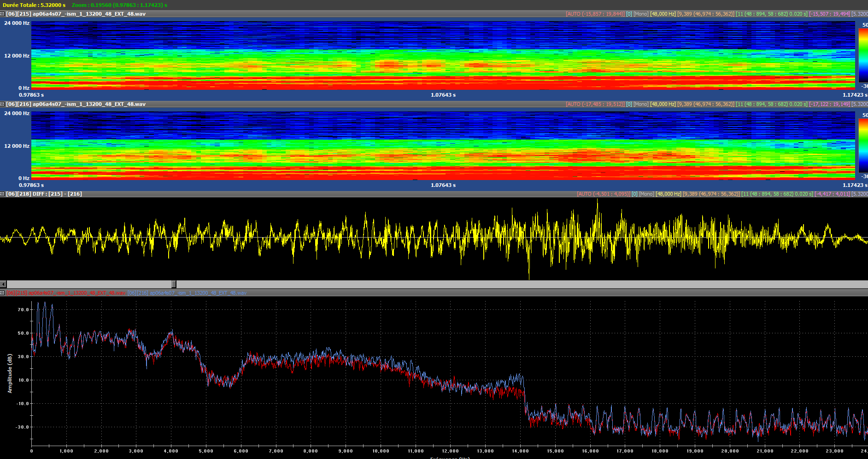The width and height of the screenshot is (868, 459).
Task: Select the red [215] file label in spectrum legend
Action: click(x=66, y=293)
